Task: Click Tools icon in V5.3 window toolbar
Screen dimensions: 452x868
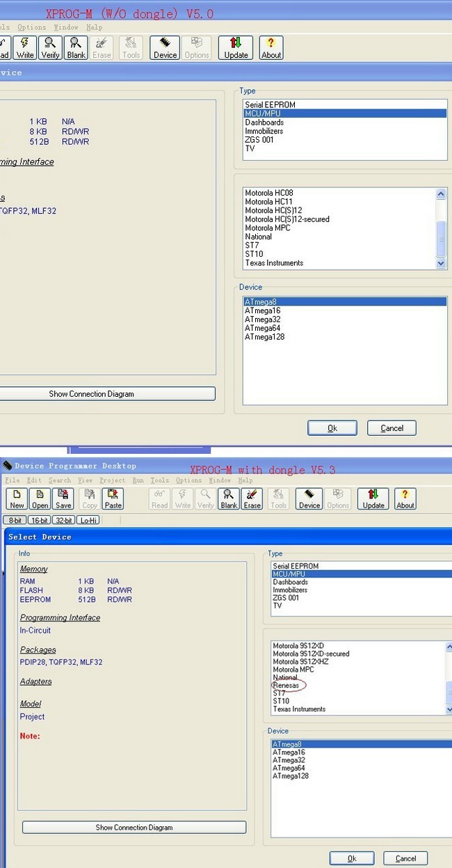Action: click(x=279, y=498)
